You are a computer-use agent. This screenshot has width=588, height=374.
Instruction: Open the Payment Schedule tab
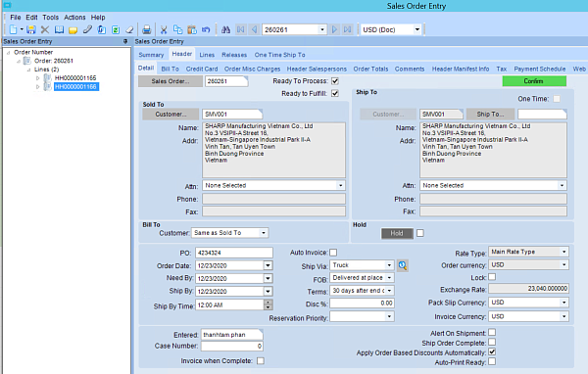tap(540, 69)
